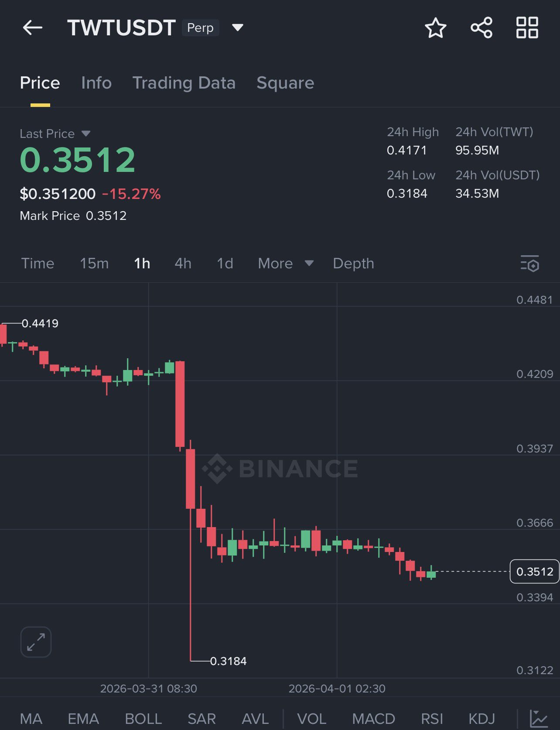Expand chart to fullscreen

pyautogui.click(x=36, y=642)
